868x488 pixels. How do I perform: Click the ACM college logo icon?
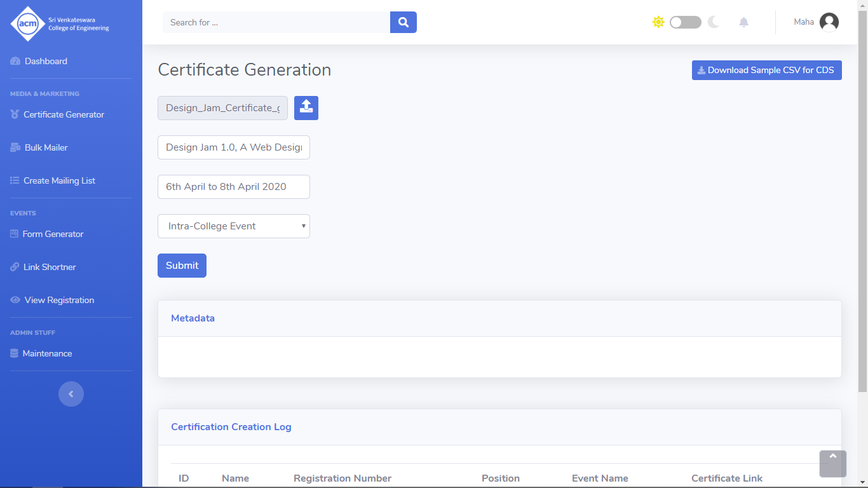[28, 24]
